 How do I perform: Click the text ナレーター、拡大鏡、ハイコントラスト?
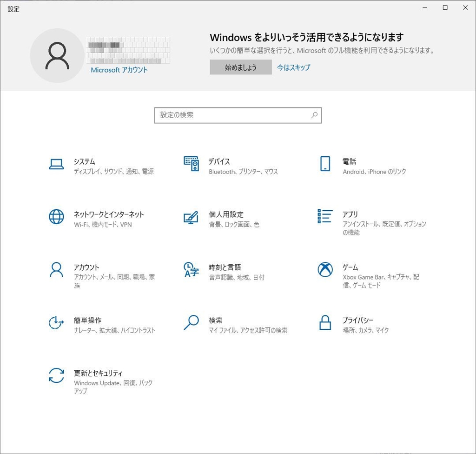tap(114, 330)
